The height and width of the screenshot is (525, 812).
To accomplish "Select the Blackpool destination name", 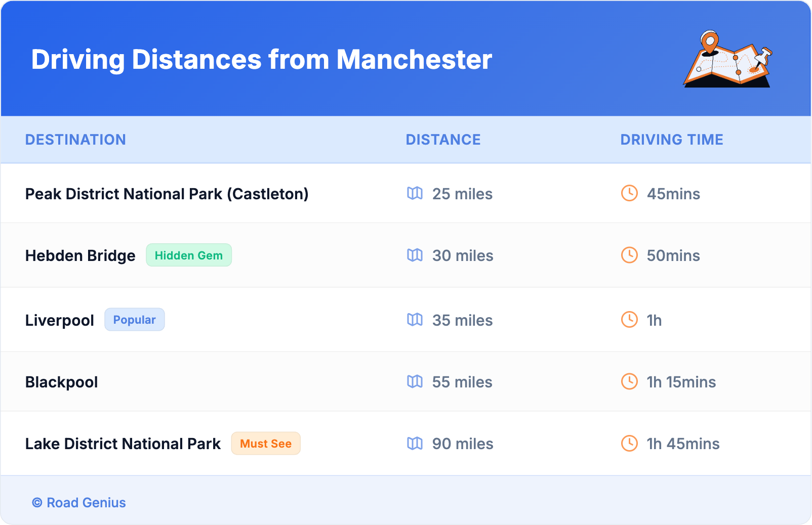I will pos(62,382).
